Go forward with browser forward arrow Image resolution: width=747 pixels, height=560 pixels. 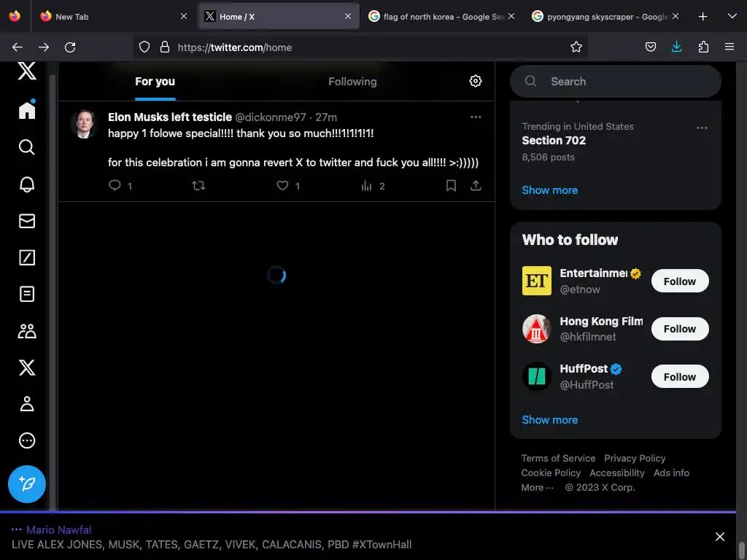44,47
